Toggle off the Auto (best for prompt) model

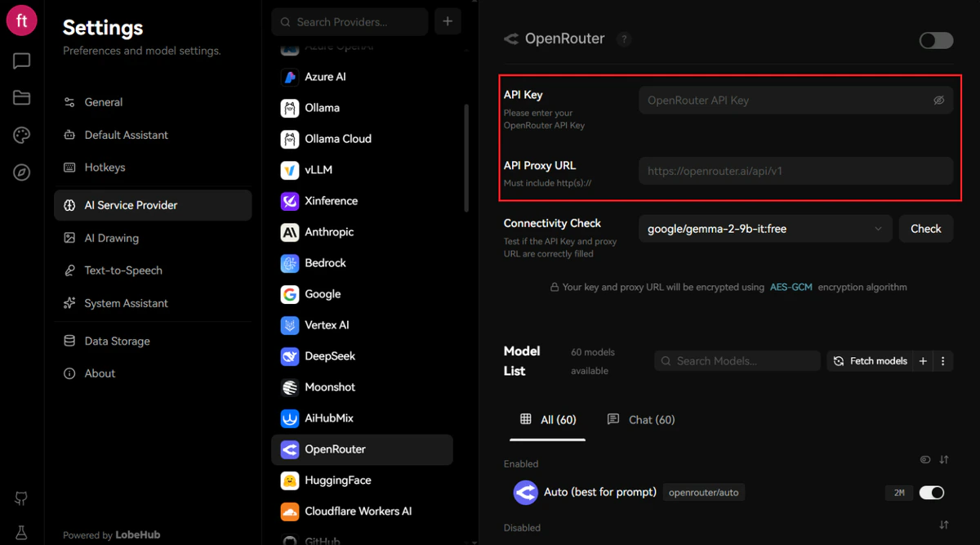click(x=932, y=493)
